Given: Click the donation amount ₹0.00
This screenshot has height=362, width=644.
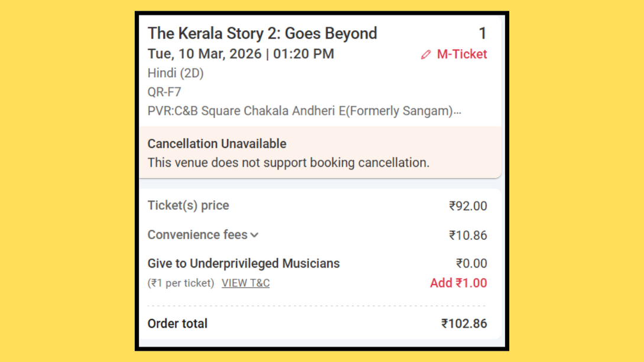Looking at the screenshot, I should pos(472,263).
